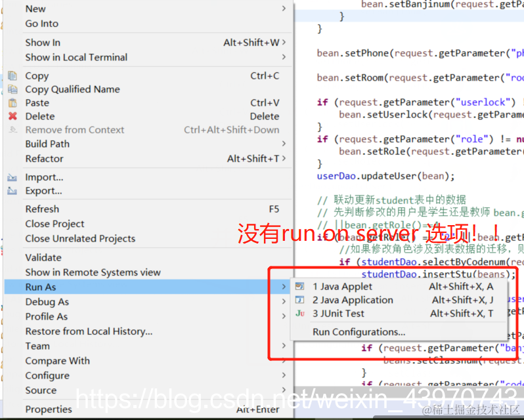
Task: Expand the Refactor submenu arrow
Action: click(284, 158)
